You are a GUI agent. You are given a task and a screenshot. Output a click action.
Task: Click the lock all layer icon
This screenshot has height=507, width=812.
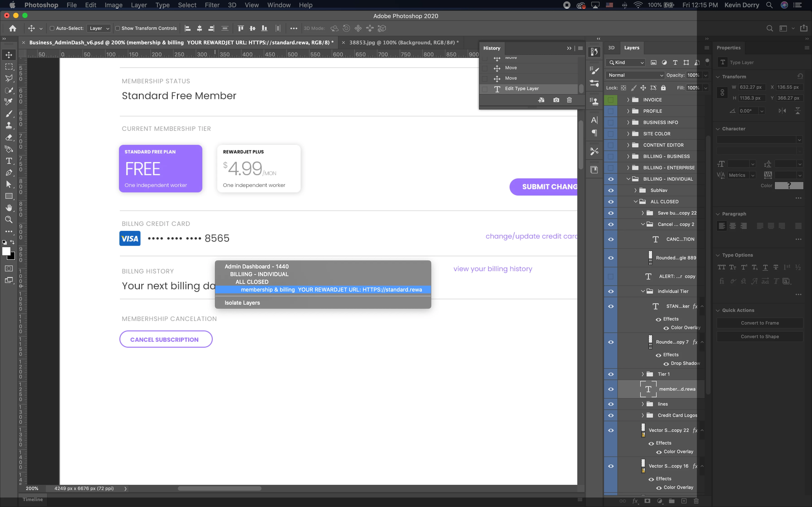[663, 88]
